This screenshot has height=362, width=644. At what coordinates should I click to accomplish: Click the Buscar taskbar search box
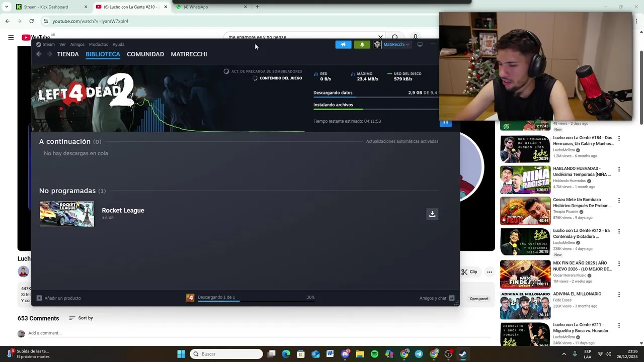(x=226, y=354)
